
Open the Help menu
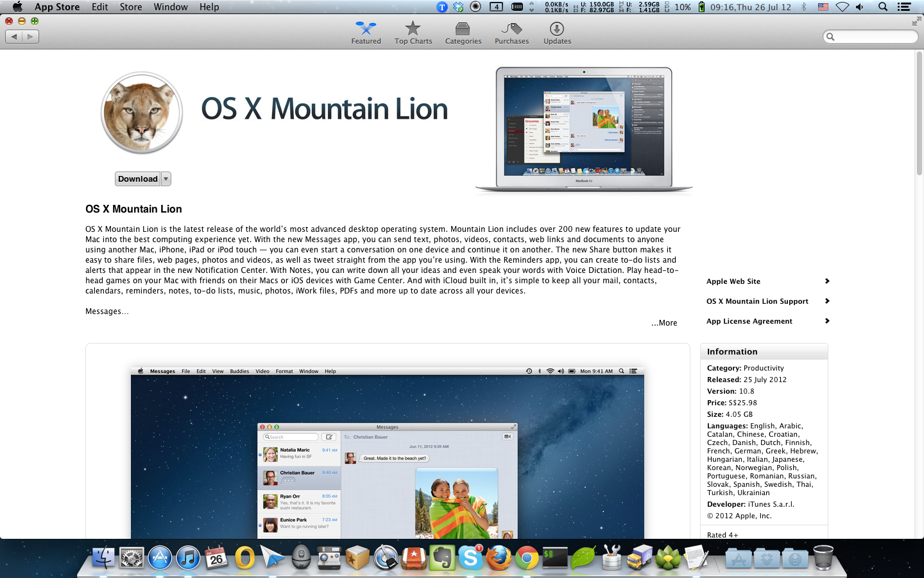click(209, 6)
